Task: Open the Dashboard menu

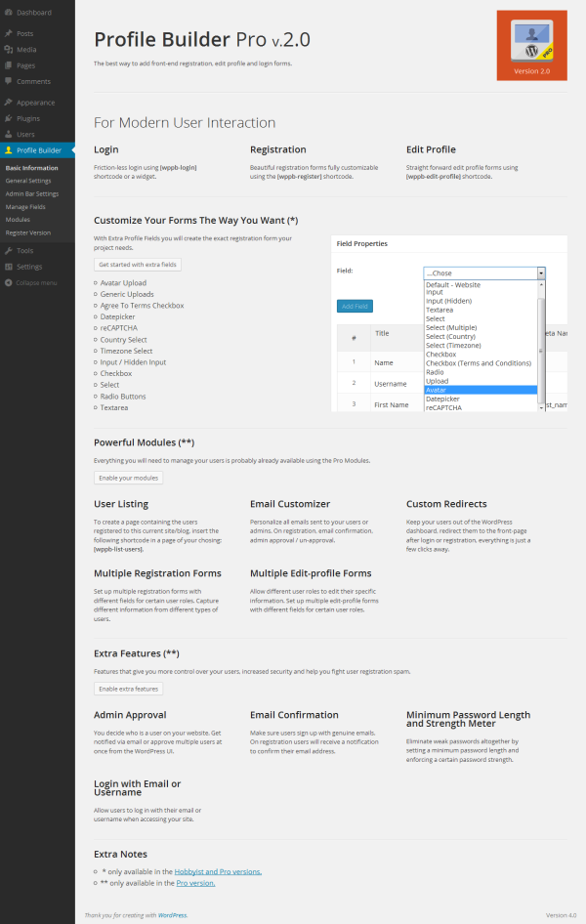Action: (x=34, y=13)
